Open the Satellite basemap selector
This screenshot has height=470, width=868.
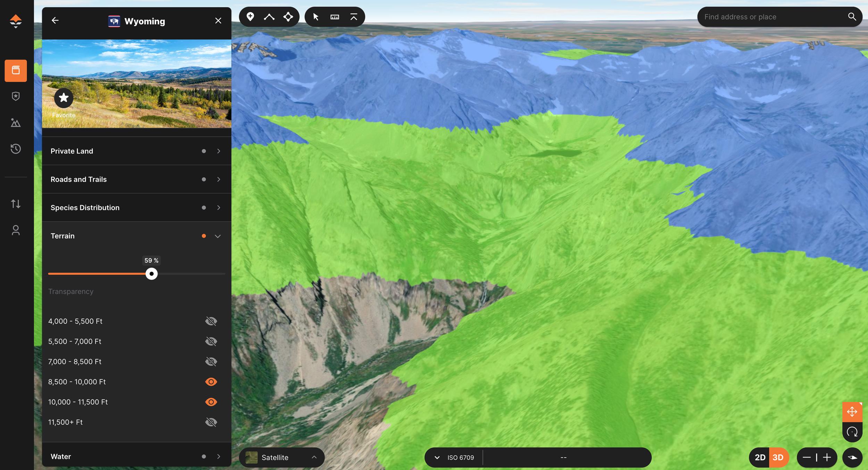tap(281, 457)
